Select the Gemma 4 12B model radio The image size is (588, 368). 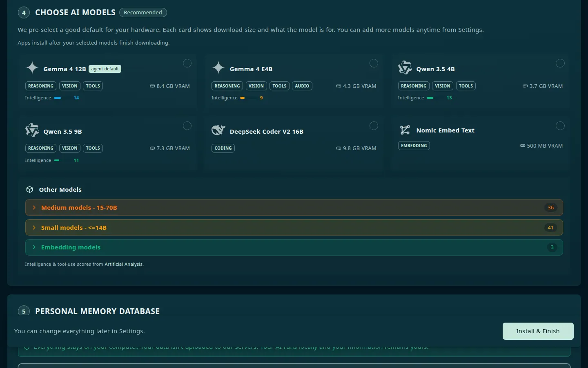tap(187, 63)
